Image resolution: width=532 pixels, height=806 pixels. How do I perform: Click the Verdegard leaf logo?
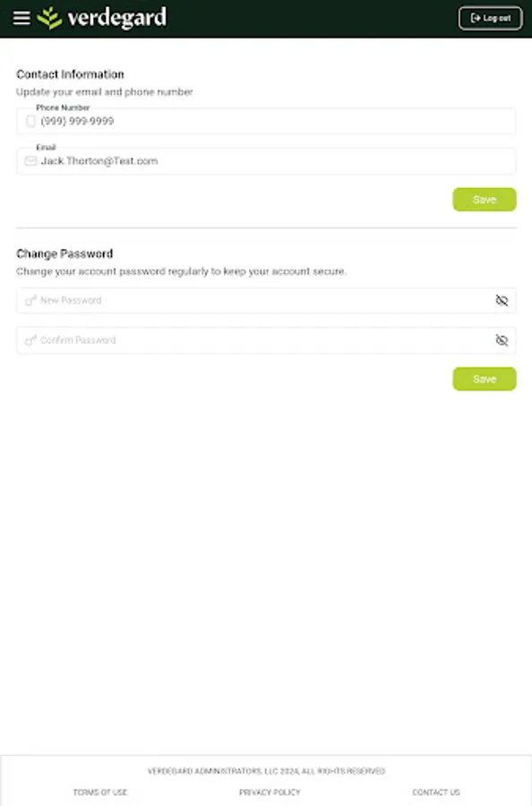pyautogui.click(x=49, y=17)
